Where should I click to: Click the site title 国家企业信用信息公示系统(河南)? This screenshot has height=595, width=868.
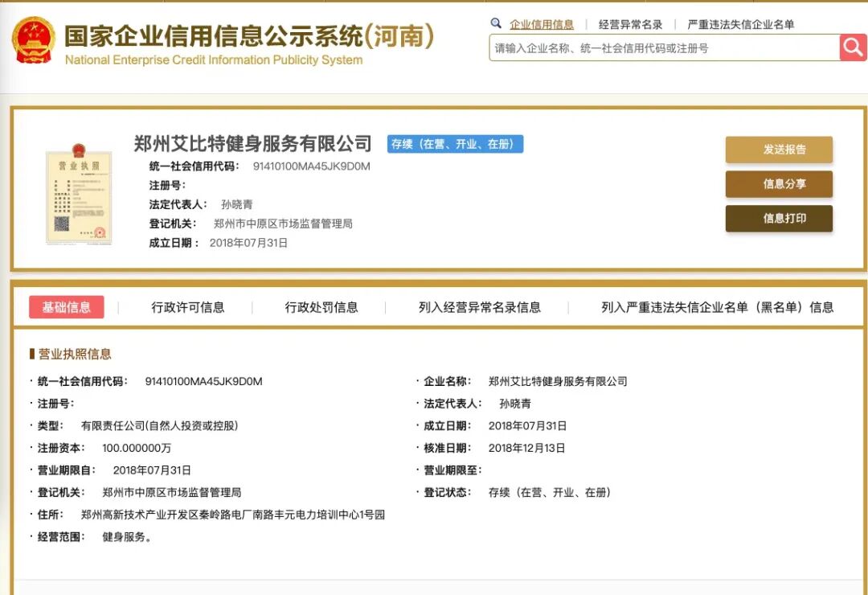[x=249, y=36]
